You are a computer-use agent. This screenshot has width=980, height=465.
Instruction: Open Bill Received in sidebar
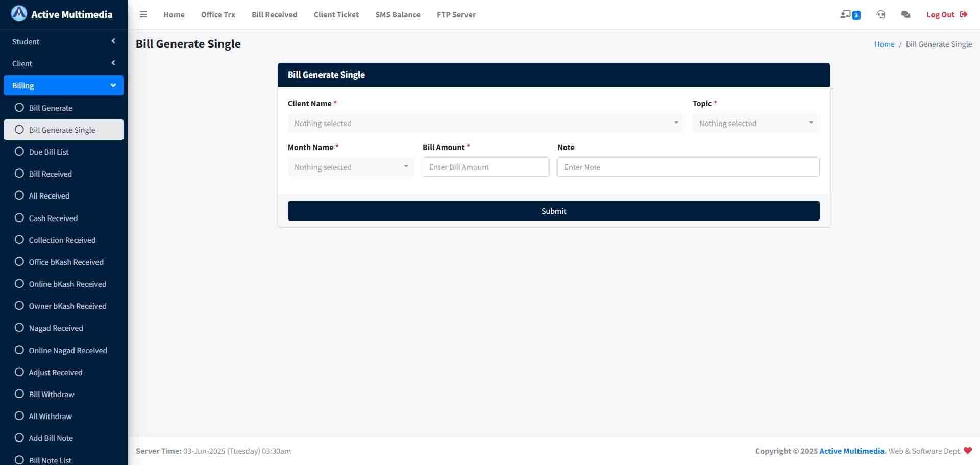[64, 174]
